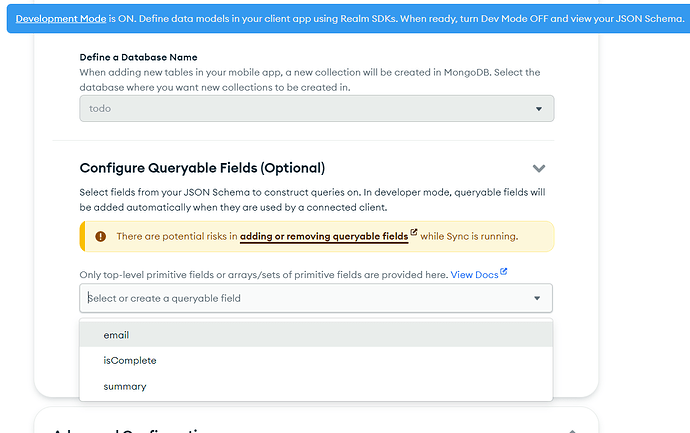Screen dimensions: 690x433
Task: Collapse the Configure Queryable Fields section chevron
Action: click(539, 169)
